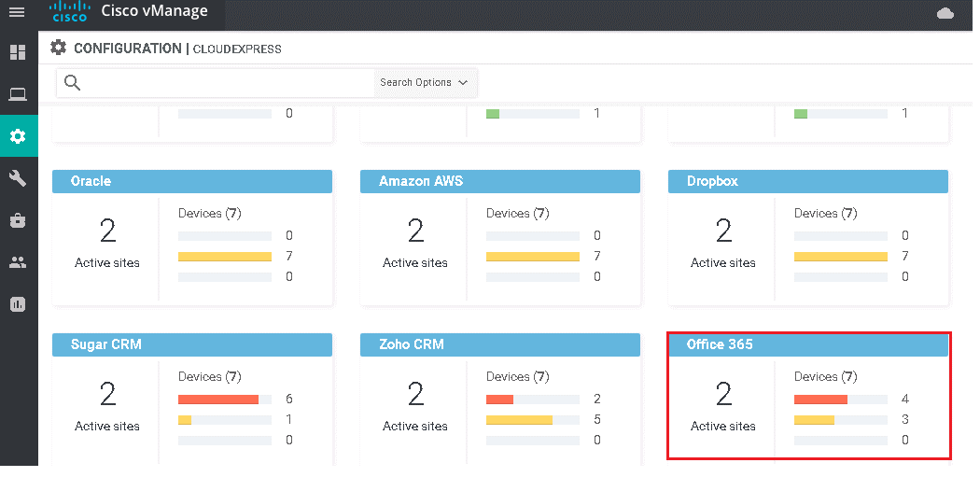Viewport: 980px width, 477px height.
Task: Click Devices (7) label in Sugar CRM card
Action: point(210,376)
